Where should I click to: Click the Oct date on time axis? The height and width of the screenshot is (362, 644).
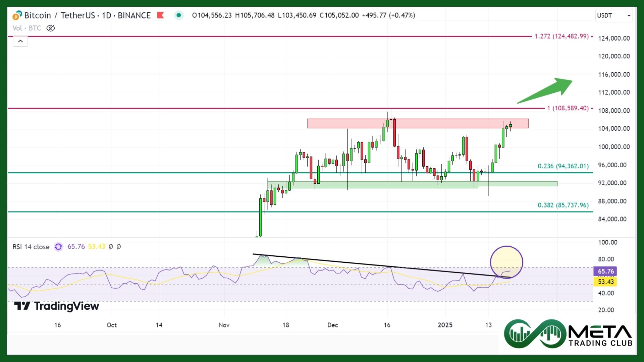[x=112, y=325]
